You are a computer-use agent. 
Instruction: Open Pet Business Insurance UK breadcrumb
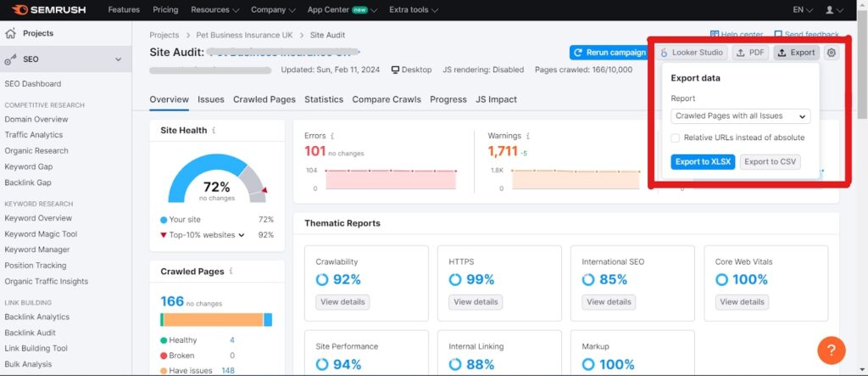244,35
